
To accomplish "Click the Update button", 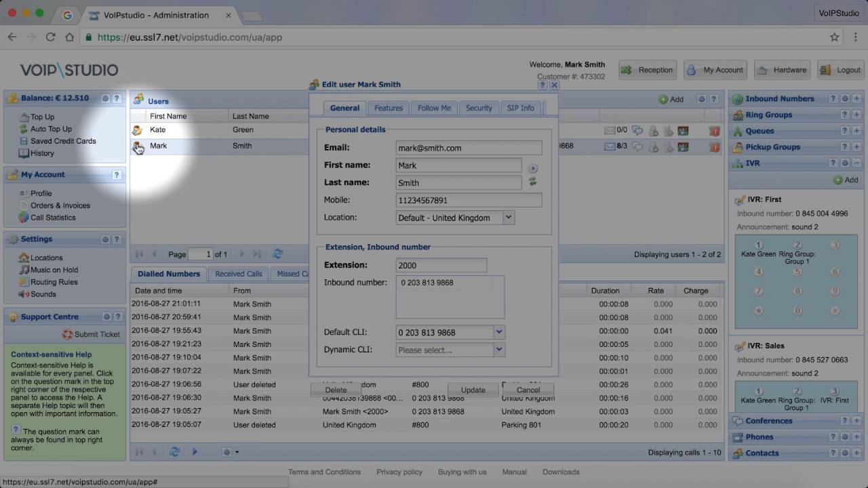I will [473, 390].
